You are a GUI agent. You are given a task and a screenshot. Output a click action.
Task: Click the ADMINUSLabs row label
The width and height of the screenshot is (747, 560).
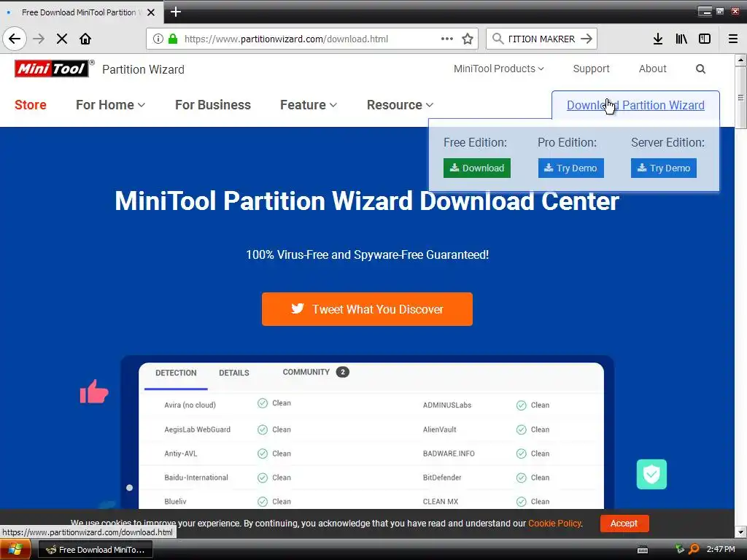(447, 405)
